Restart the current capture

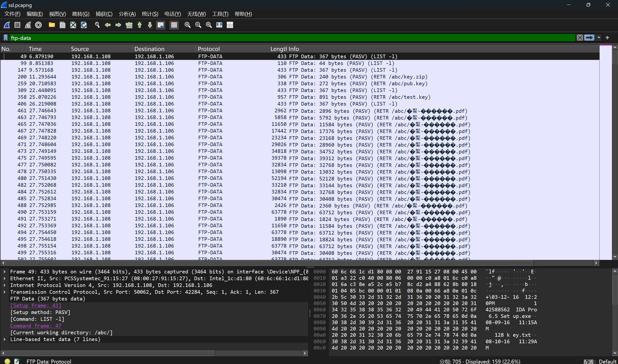(28, 25)
